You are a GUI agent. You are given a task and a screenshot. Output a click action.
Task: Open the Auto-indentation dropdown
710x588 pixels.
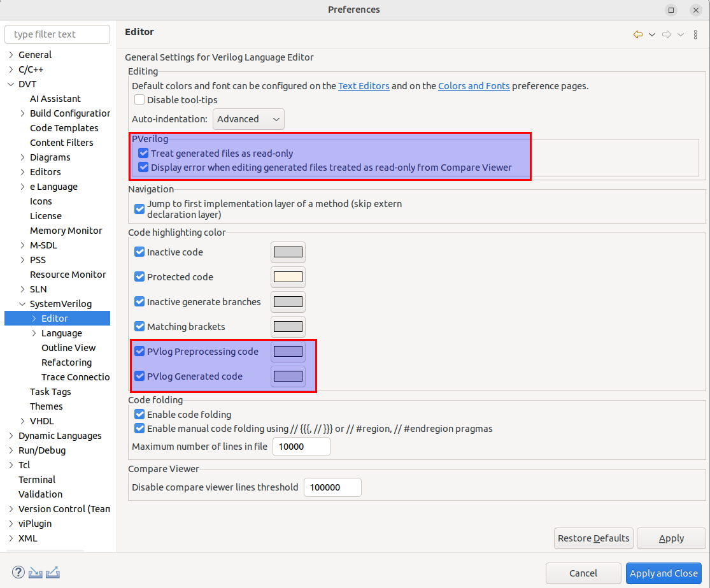click(x=248, y=118)
